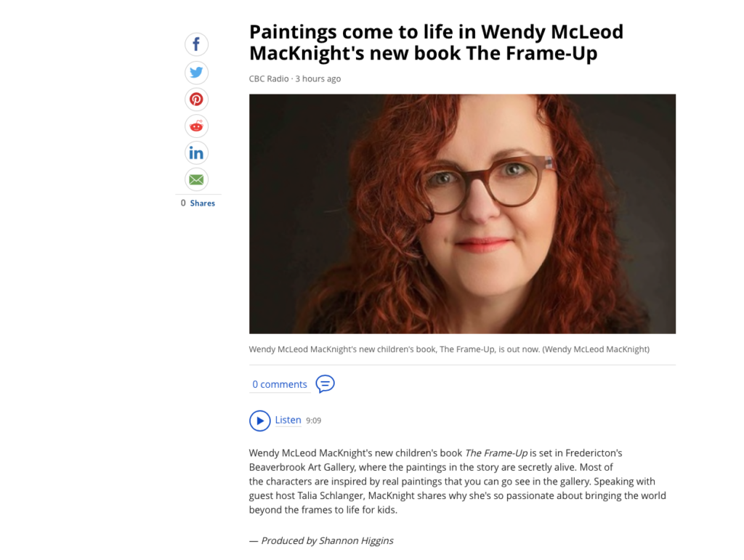Viewport: 744px width, 560px height.
Task: Click the share count number zero
Action: [x=183, y=203]
